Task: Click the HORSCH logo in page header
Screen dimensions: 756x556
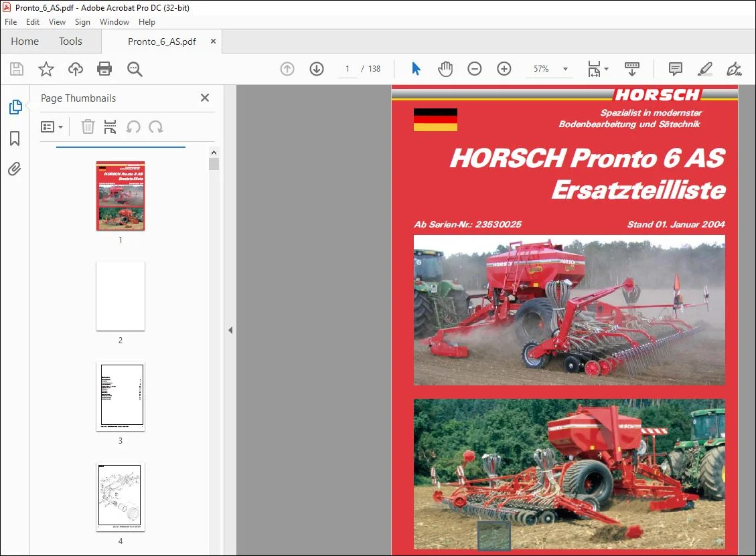Action: click(x=657, y=94)
